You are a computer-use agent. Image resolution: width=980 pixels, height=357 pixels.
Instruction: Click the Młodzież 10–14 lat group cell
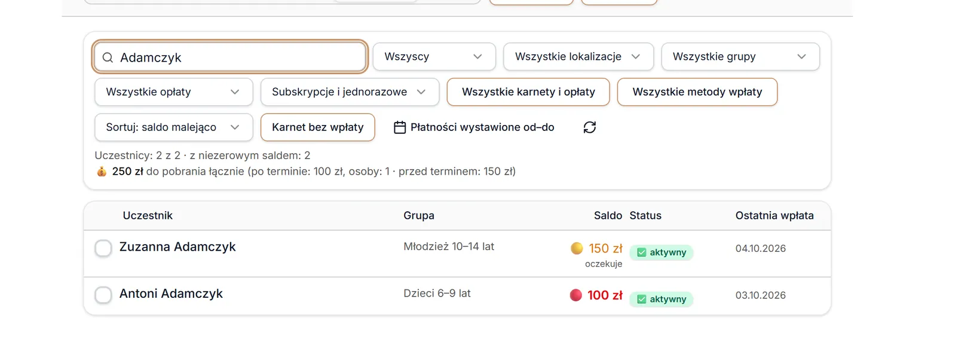click(x=449, y=246)
